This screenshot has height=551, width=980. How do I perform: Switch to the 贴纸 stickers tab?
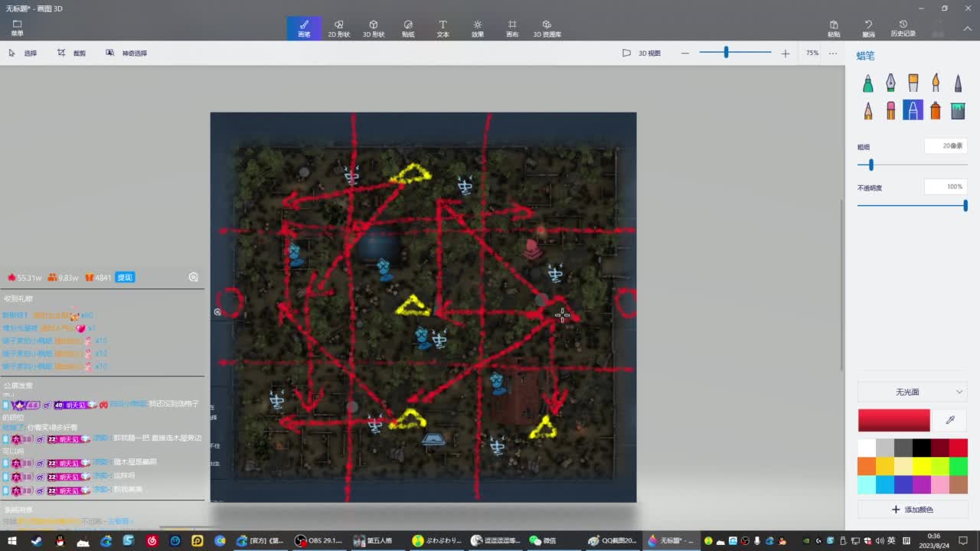tap(408, 28)
